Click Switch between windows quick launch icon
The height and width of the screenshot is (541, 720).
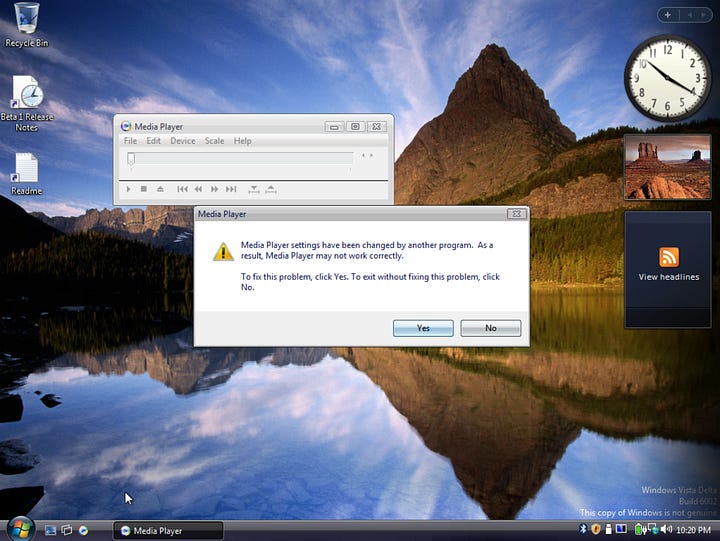(67, 530)
